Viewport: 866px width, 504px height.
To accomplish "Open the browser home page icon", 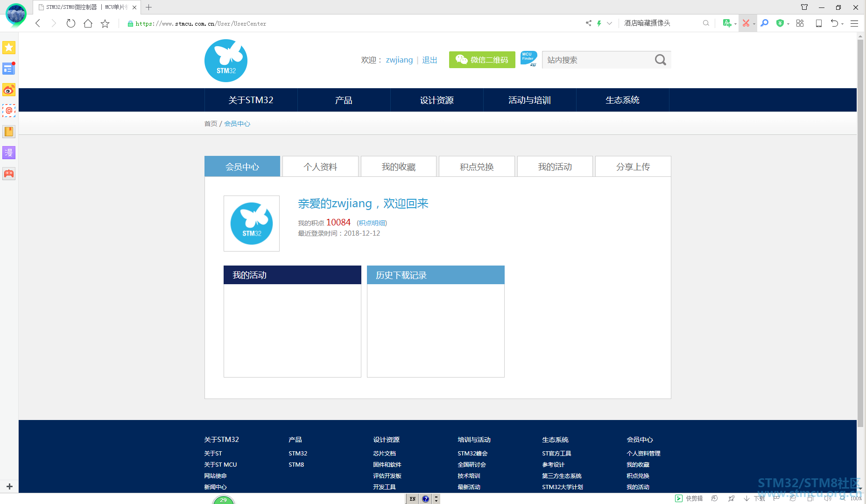I will click(x=88, y=23).
